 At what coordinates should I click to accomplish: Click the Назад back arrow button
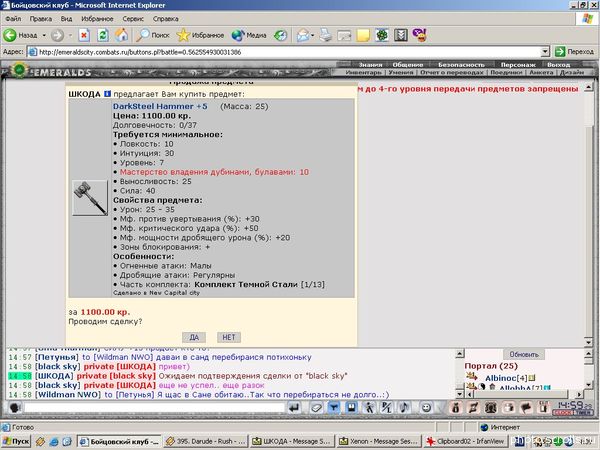point(21,35)
